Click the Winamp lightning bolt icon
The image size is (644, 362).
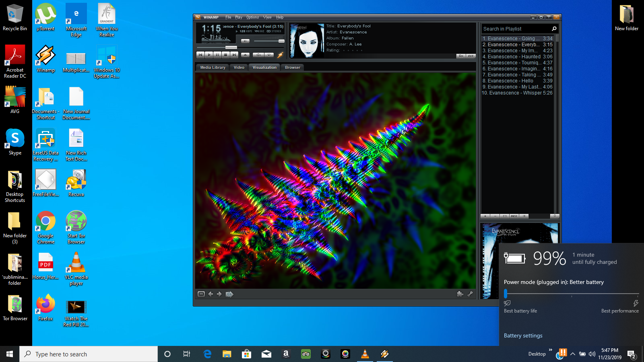[x=281, y=55]
